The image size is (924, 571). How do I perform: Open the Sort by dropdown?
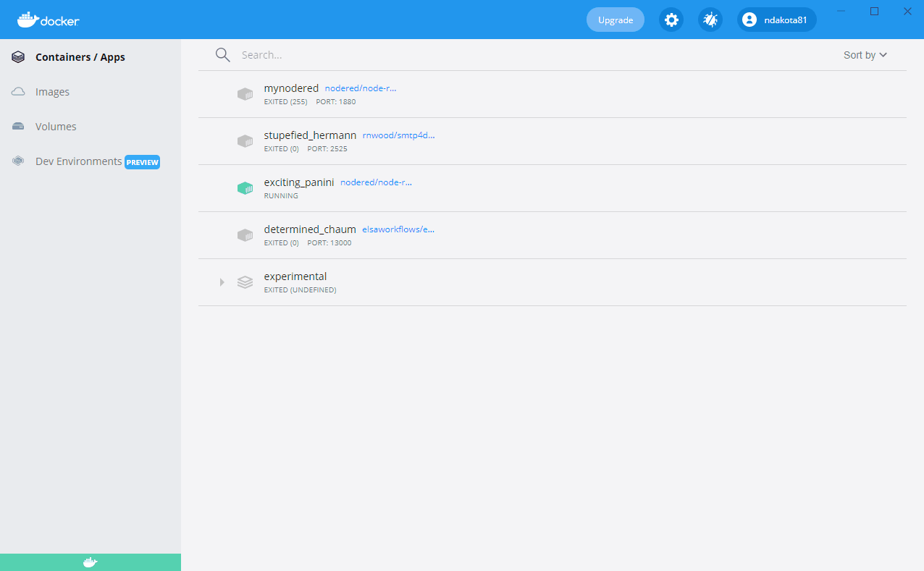864,54
